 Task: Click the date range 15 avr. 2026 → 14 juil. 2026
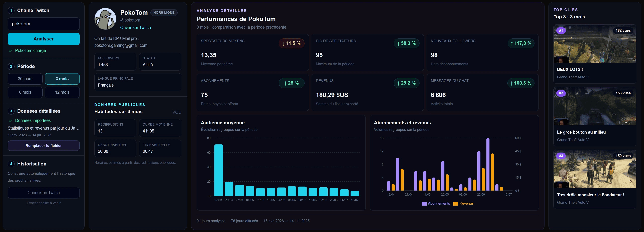[286, 221]
